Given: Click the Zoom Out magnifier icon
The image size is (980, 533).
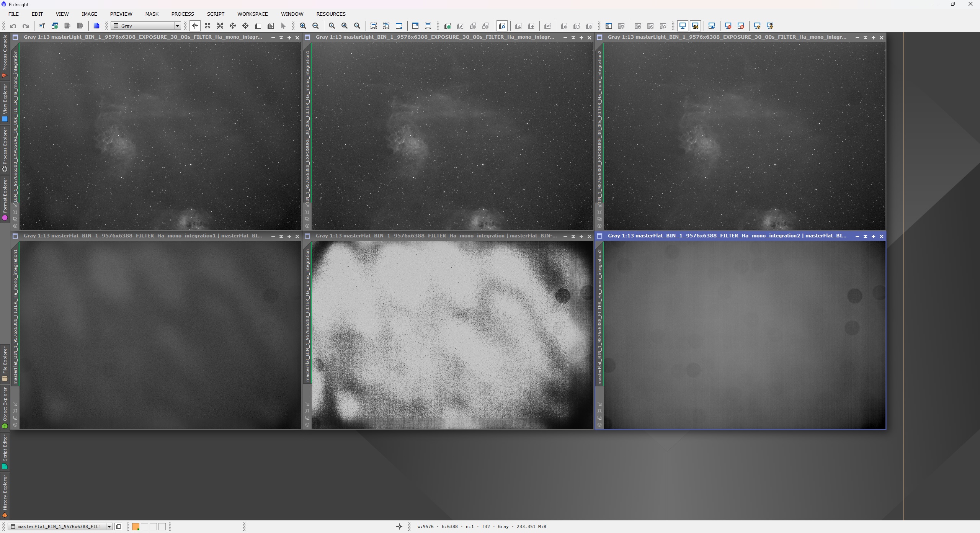Looking at the screenshot, I should 315,26.
